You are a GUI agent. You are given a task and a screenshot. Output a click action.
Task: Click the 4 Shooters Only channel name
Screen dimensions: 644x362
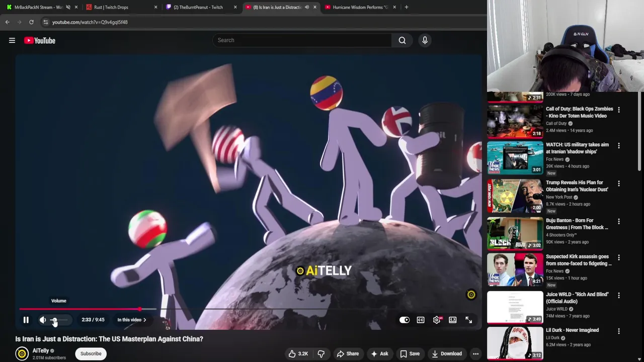click(561, 235)
